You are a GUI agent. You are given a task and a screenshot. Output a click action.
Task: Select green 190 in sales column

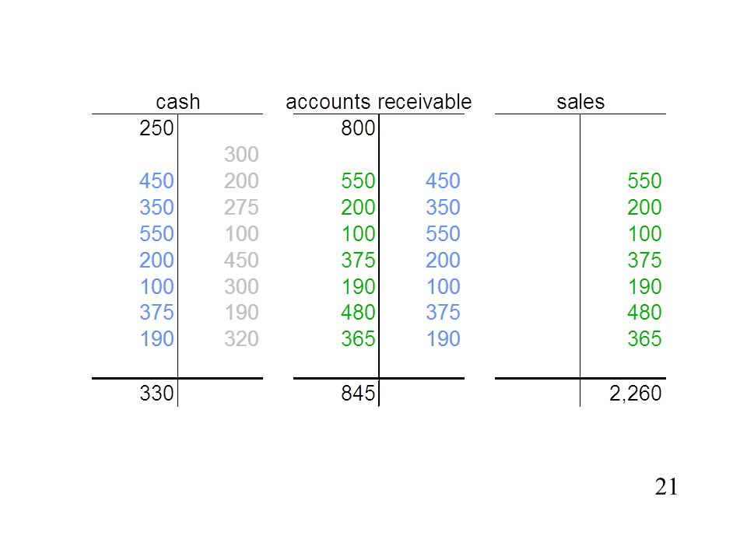(644, 286)
